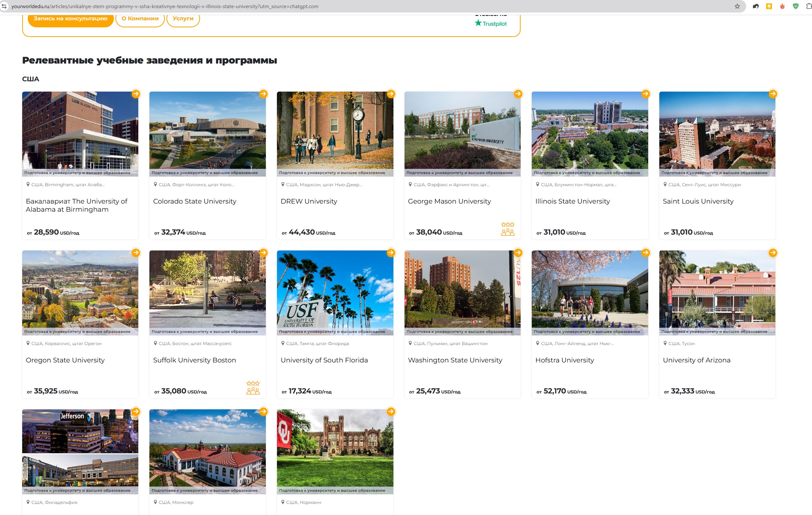The height and width of the screenshot is (515, 812).
Task: Open Illinois State University title link
Action: click(x=572, y=201)
